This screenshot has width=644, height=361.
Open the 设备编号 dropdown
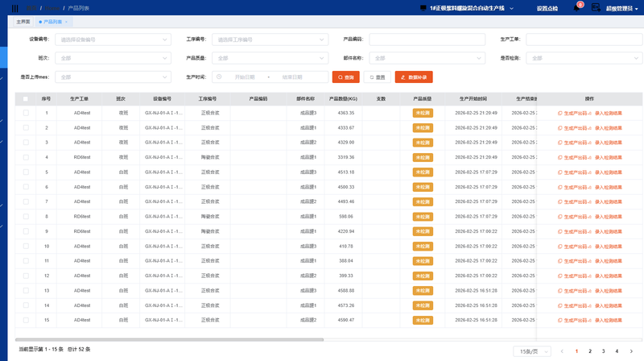(112, 39)
